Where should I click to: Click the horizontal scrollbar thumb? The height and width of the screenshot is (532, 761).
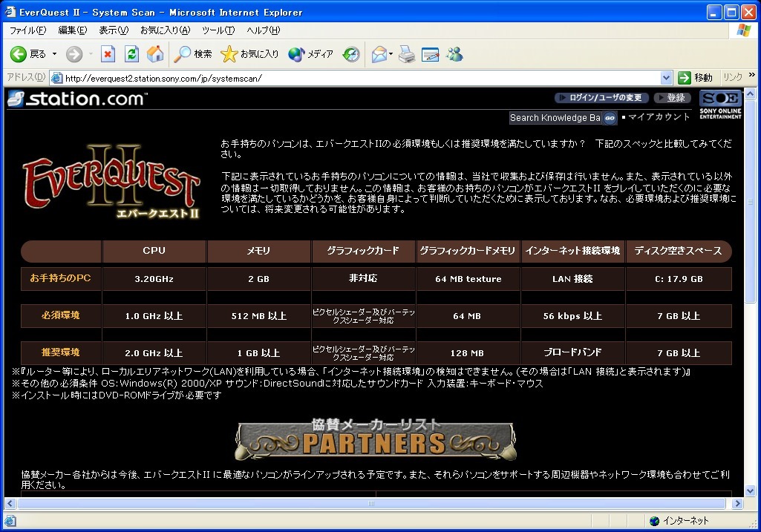371,503
